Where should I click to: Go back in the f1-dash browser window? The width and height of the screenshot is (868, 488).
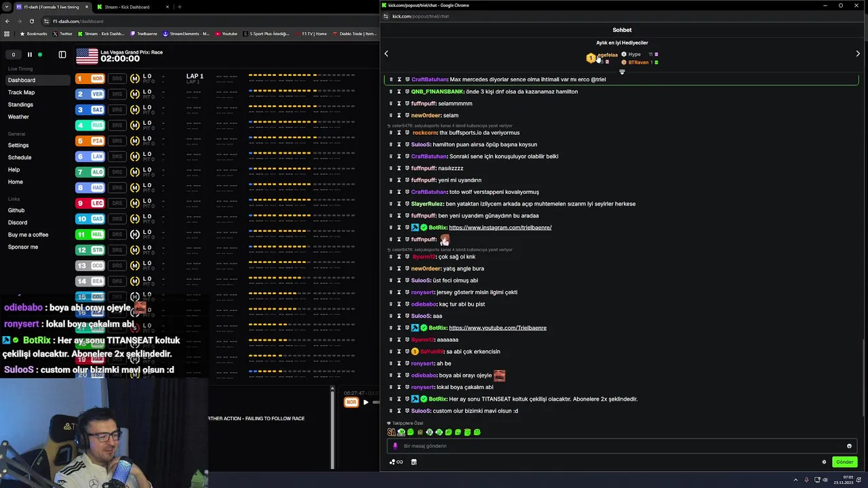coord(7,21)
